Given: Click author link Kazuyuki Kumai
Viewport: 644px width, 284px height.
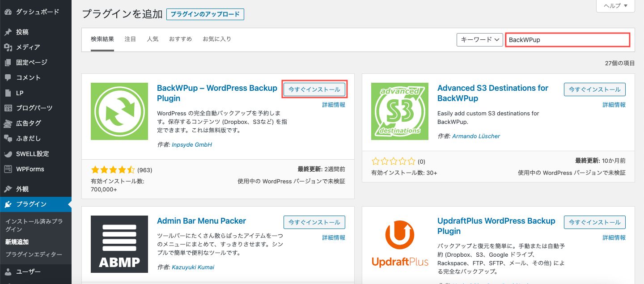Looking at the screenshot, I should pyautogui.click(x=193, y=267).
